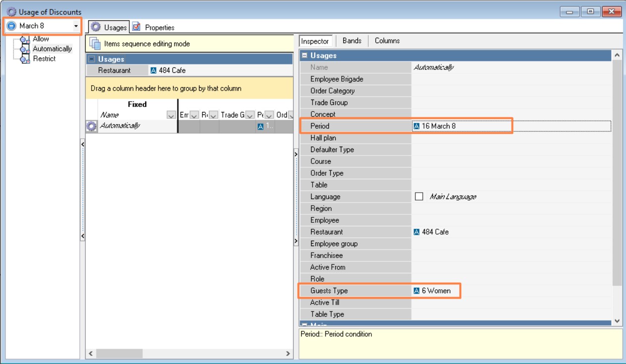Open the Name column filter dropdown
626x364 pixels.
(171, 115)
